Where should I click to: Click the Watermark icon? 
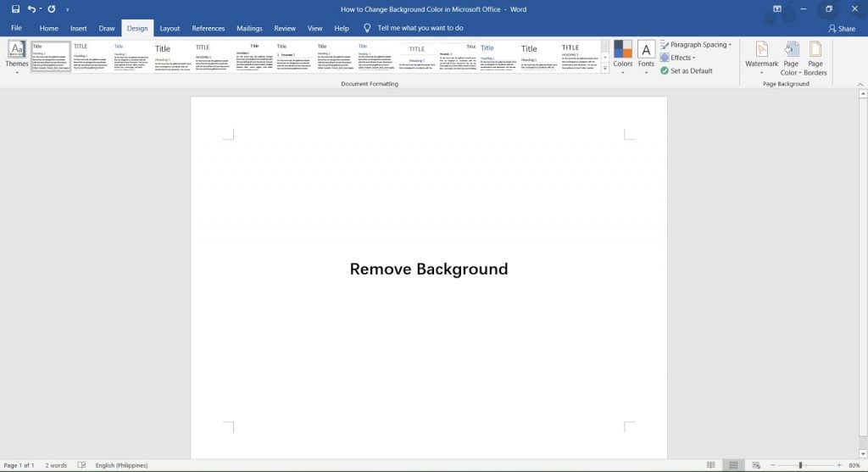tap(762, 50)
